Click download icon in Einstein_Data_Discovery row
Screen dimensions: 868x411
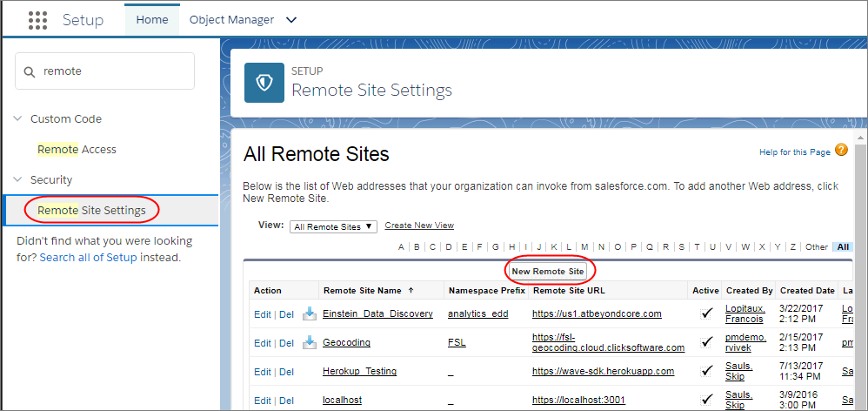[309, 314]
